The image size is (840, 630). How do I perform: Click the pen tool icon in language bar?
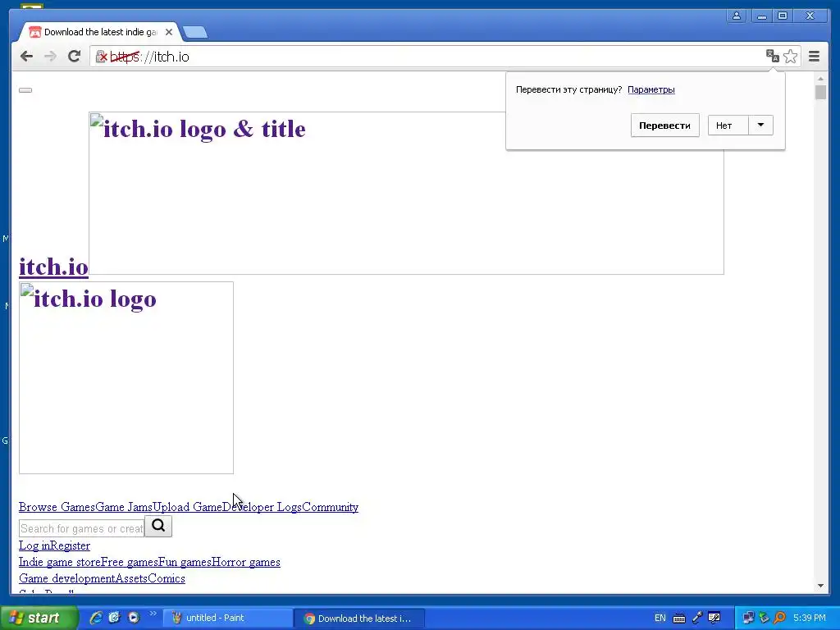[697, 618]
